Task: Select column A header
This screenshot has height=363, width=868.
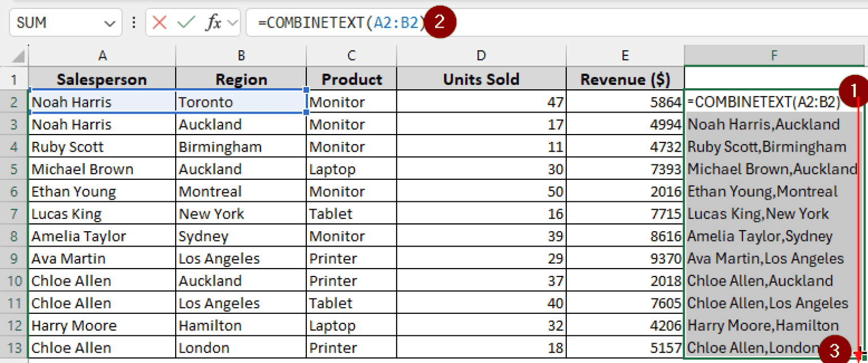Action: (x=102, y=55)
